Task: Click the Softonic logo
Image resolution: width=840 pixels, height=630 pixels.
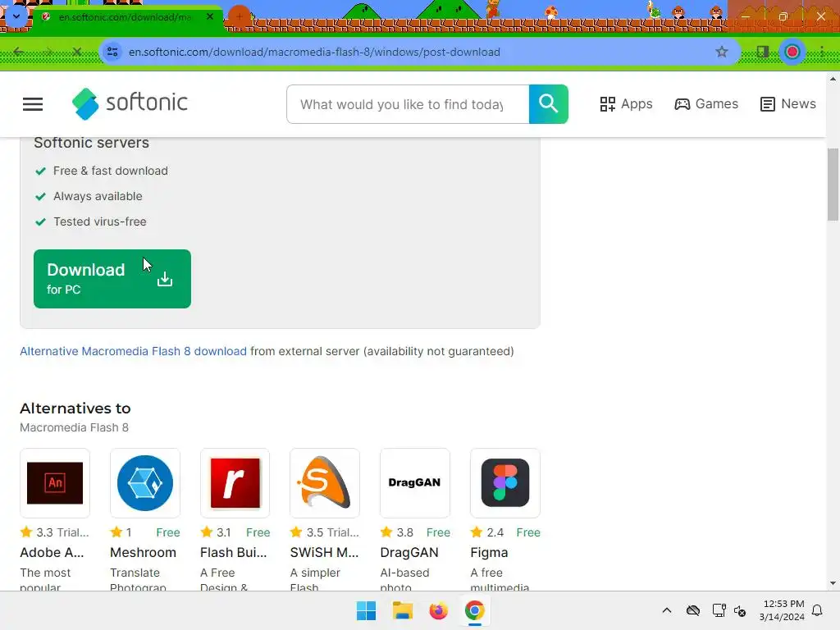Action: [x=130, y=103]
